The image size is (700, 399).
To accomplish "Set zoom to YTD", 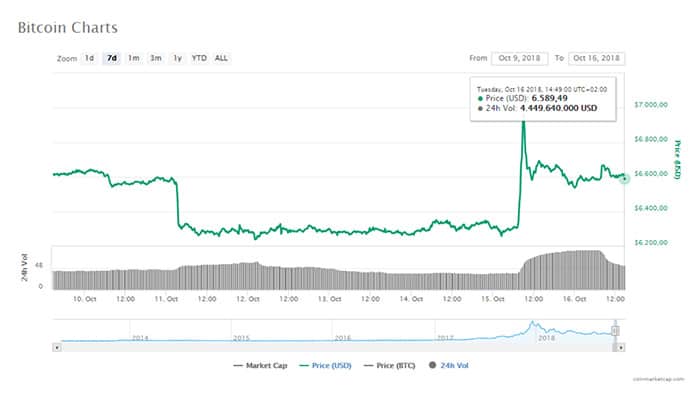I will click(199, 58).
